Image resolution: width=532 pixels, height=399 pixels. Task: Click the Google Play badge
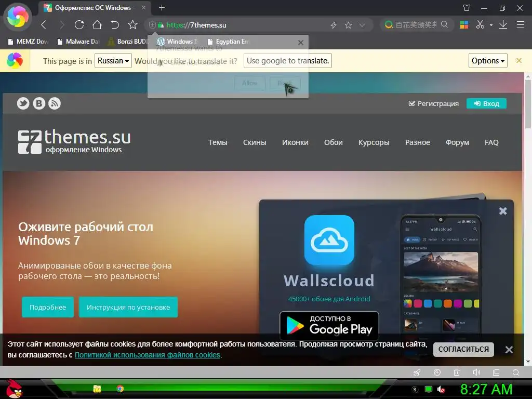coord(329,326)
